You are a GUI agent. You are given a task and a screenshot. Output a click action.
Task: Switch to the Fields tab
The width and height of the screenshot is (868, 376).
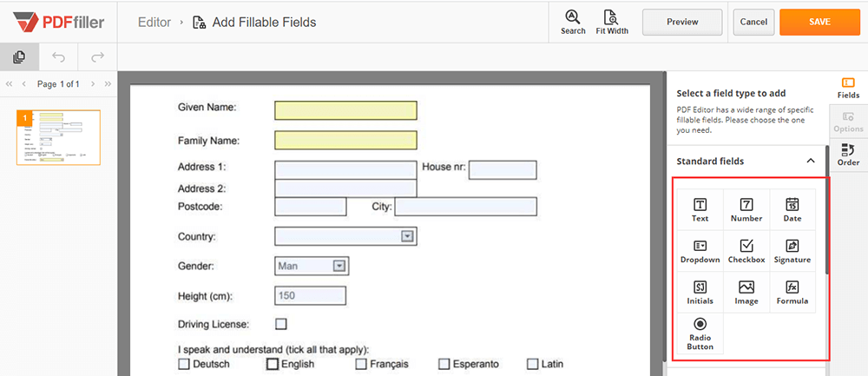click(x=848, y=88)
